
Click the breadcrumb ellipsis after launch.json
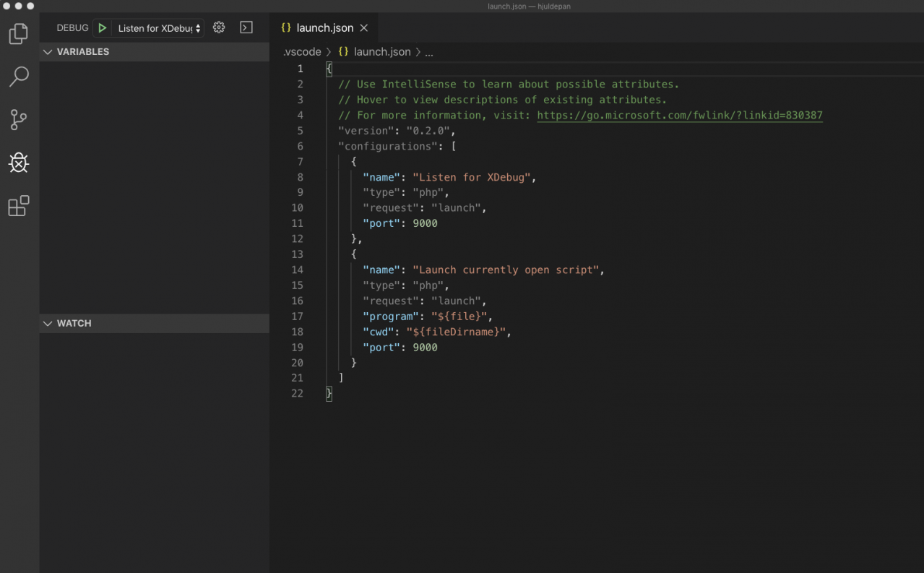[x=428, y=52]
